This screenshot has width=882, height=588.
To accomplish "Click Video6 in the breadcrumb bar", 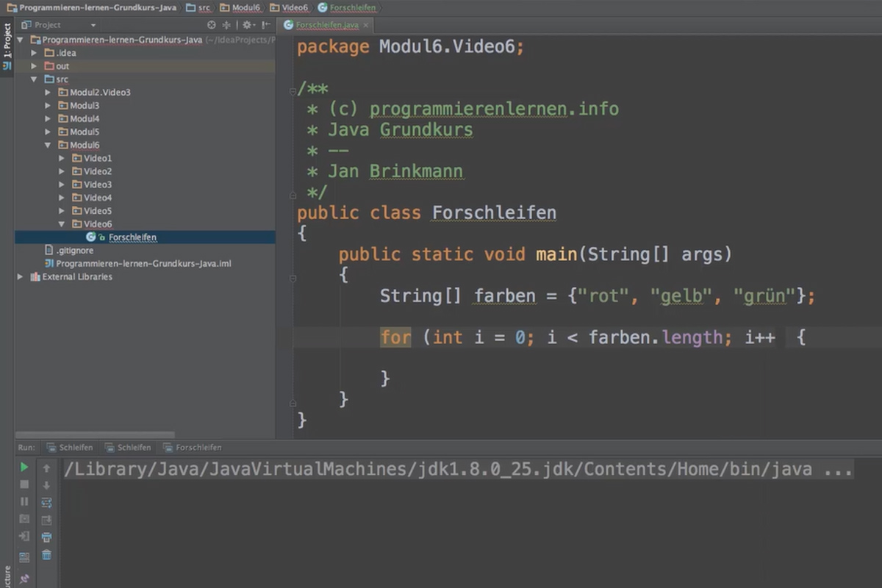I will [x=289, y=7].
